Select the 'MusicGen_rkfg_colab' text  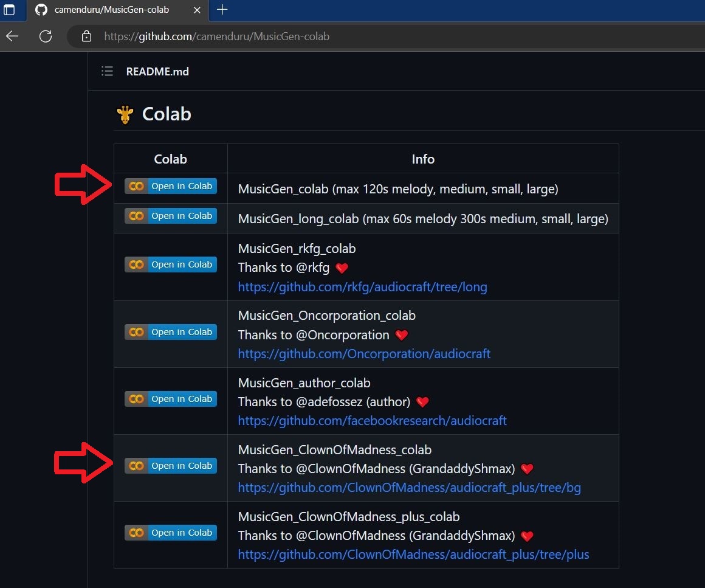coord(297,249)
